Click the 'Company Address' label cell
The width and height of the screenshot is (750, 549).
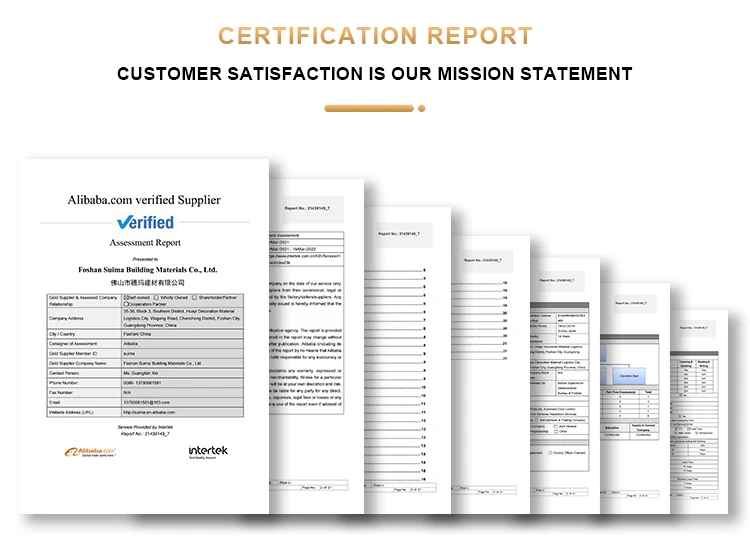point(84,318)
